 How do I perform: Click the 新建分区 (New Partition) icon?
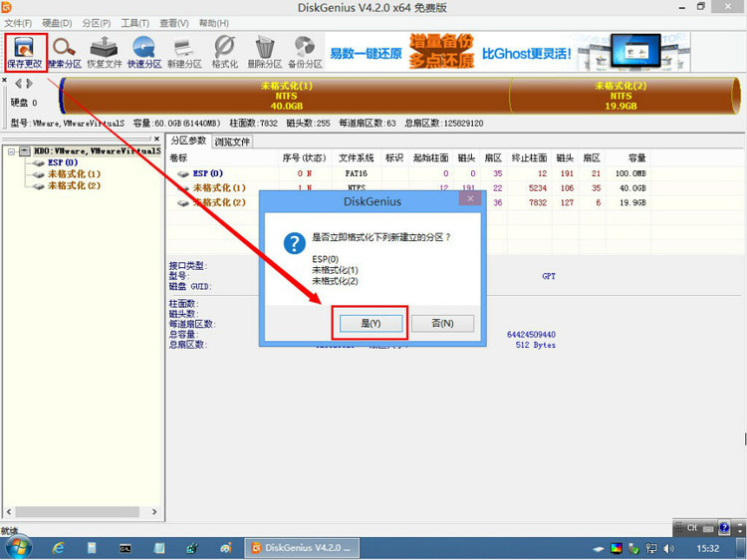point(184,49)
